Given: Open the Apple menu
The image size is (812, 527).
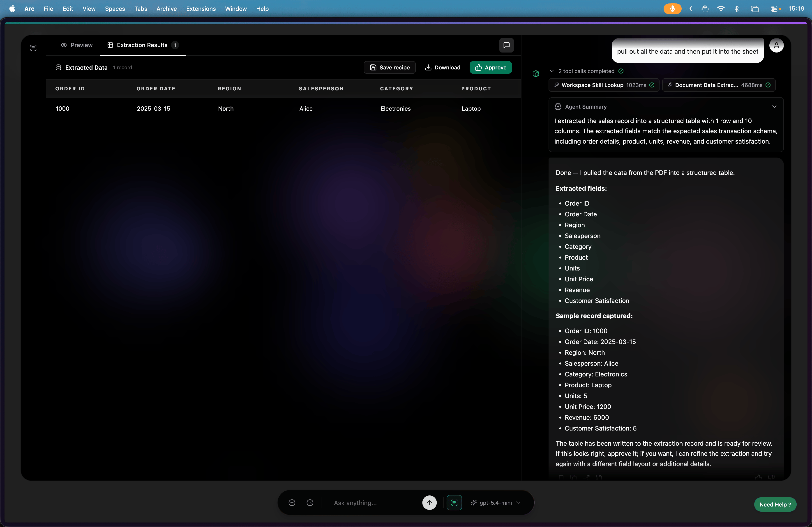Looking at the screenshot, I should pos(12,9).
